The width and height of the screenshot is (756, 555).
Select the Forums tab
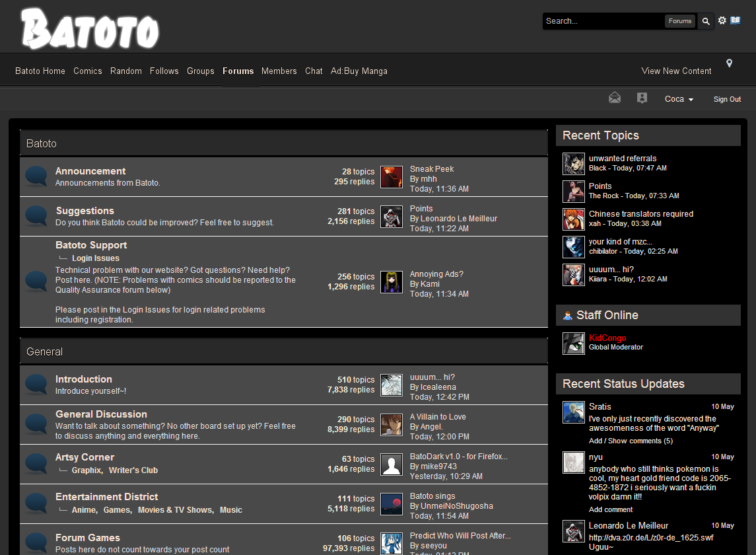pos(238,71)
